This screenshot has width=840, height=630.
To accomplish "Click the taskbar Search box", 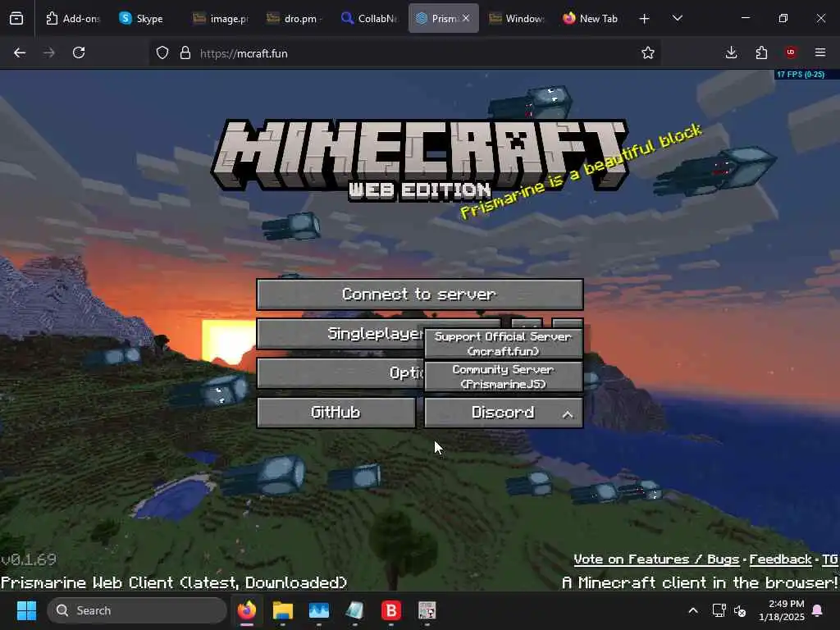I will click(137, 610).
